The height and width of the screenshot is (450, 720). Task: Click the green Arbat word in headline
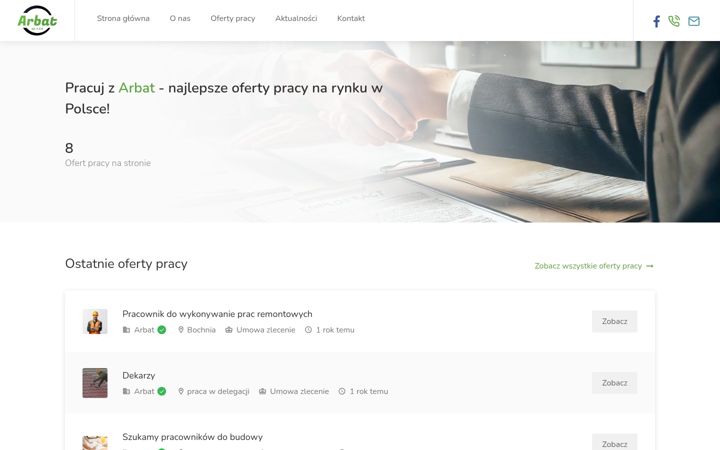tap(137, 88)
